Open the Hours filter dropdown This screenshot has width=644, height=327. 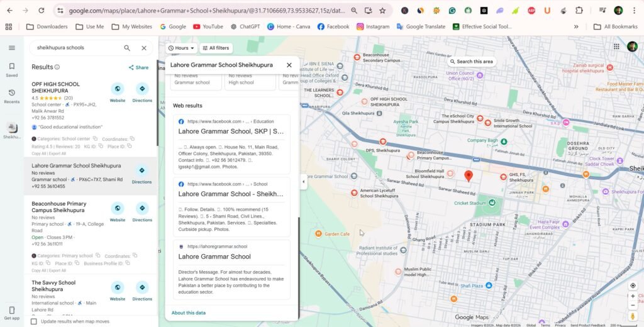[182, 48]
